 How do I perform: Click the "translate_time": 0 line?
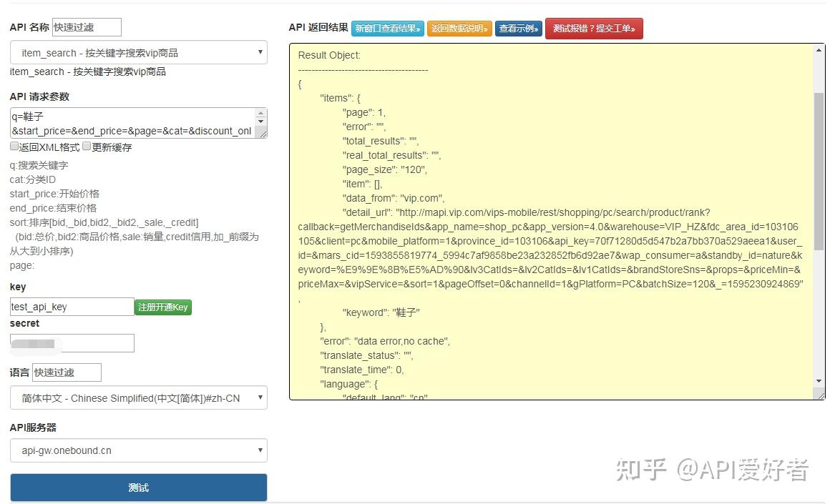361,370
